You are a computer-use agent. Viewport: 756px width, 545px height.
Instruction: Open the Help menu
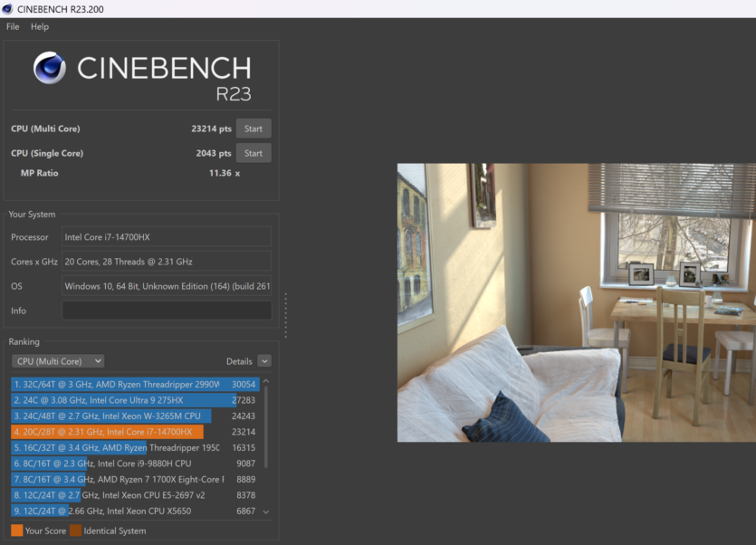pos(40,26)
